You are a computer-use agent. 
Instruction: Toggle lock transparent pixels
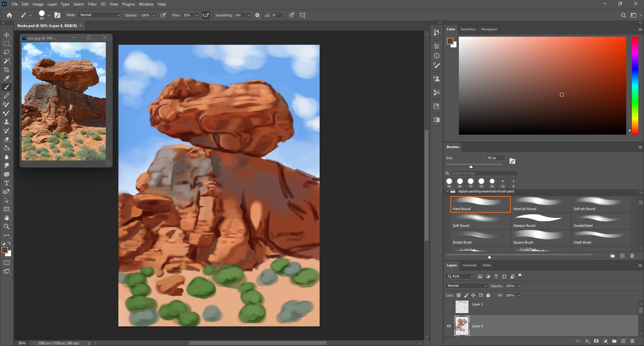[x=459, y=295]
